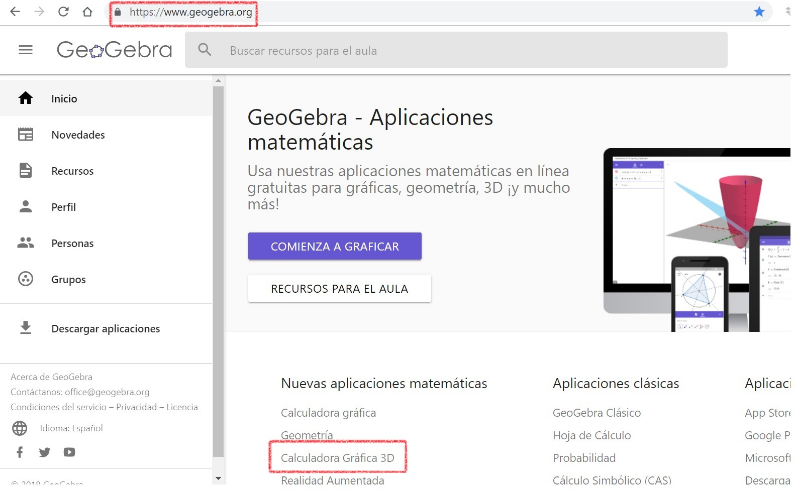Open the Realidad Aumentada link
The height and width of the screenshot is (492, 800).
332,480
